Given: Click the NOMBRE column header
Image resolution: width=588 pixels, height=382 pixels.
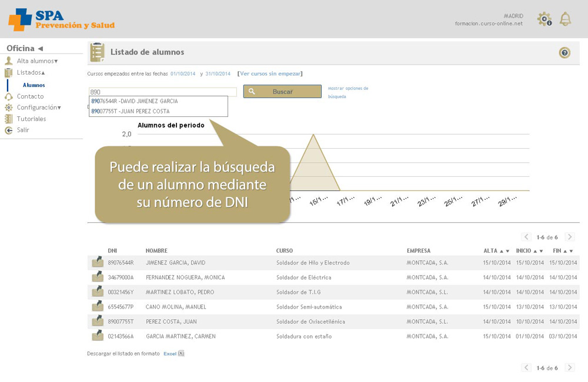Looking at the screenshot, I should pyautogui.click(x=156, y=251).
